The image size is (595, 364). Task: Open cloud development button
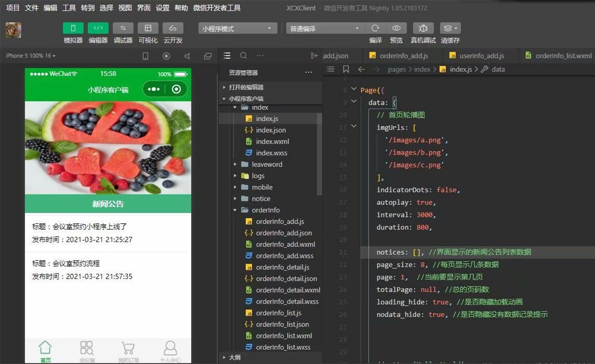[x=173, y=28]
